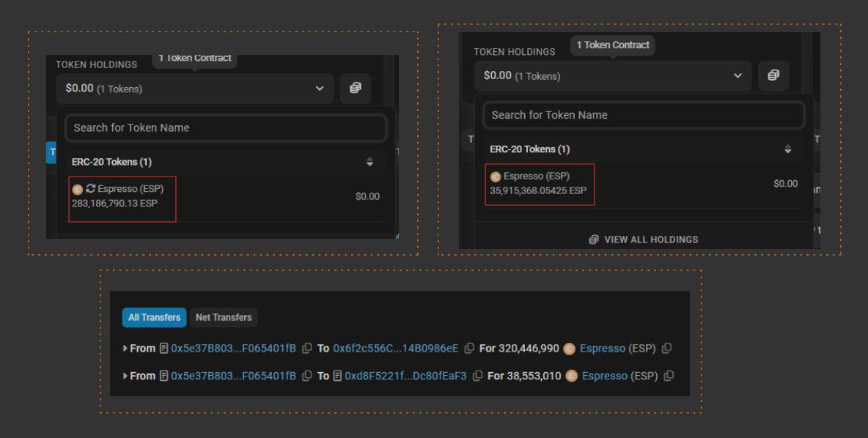The width and height of the screenshot is (868, 438).
Task: Open To address 0x6f2c556C...14B0986eE
Action: click(x=396, y=349)
